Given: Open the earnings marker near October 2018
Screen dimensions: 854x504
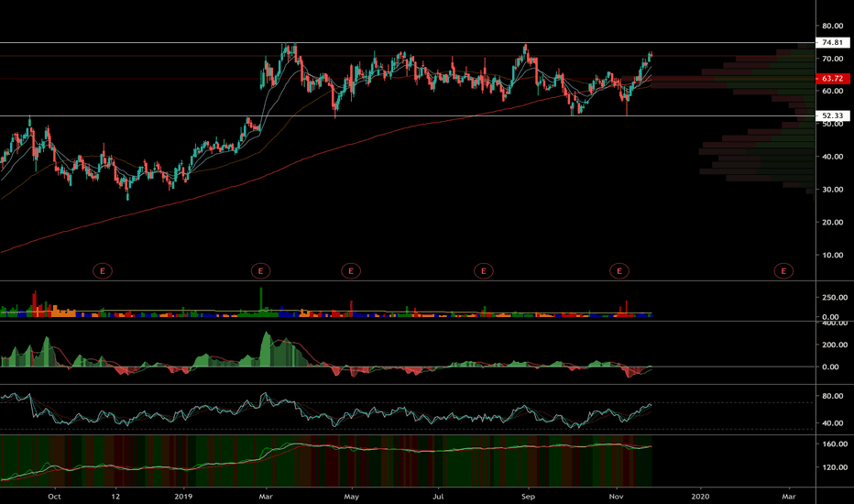Looking at the screenshot, I should click(103, 271).
